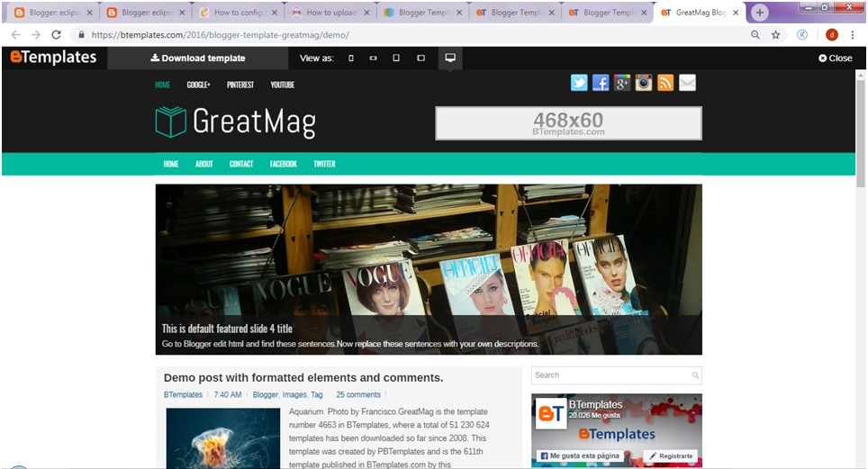Click the Google Plus social icon

pyautogui.click(x=622, y=83)
